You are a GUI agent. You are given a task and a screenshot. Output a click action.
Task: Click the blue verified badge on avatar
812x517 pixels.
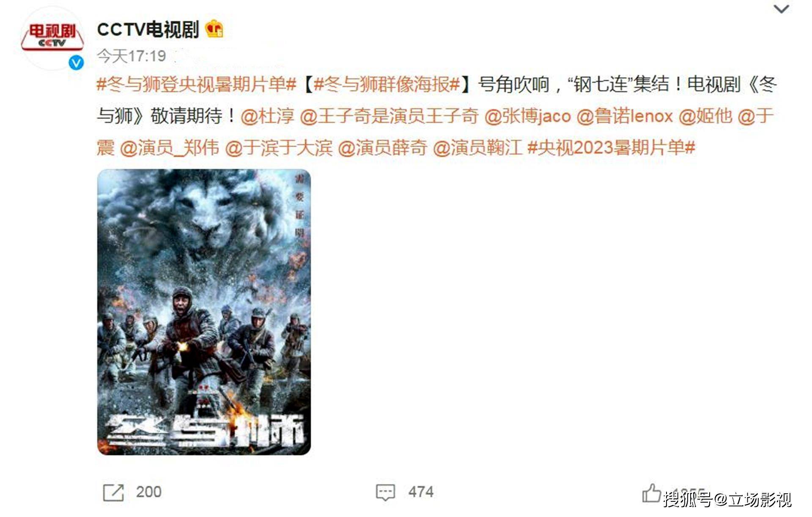pyautogui.click(x=76, y=63)
